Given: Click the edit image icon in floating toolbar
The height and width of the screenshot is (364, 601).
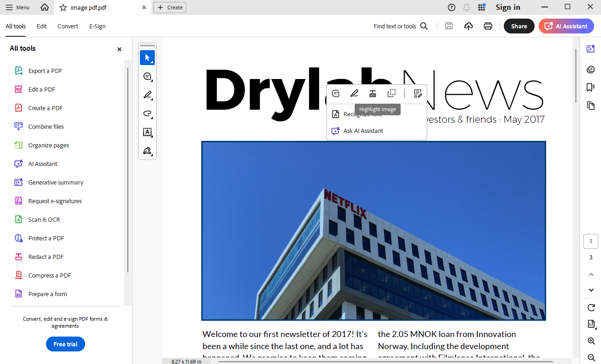Looking at the screenshot, I should pyautogui.click(x=418, y=93).
